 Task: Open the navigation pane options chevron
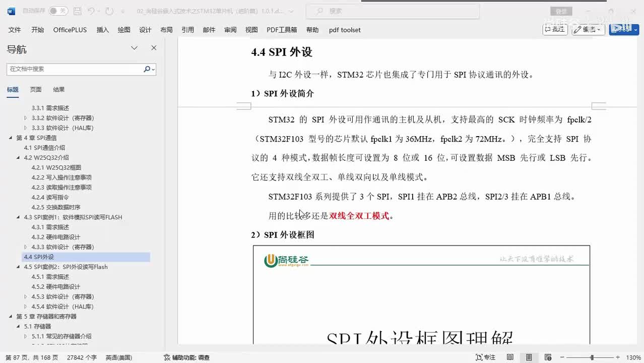135,48
